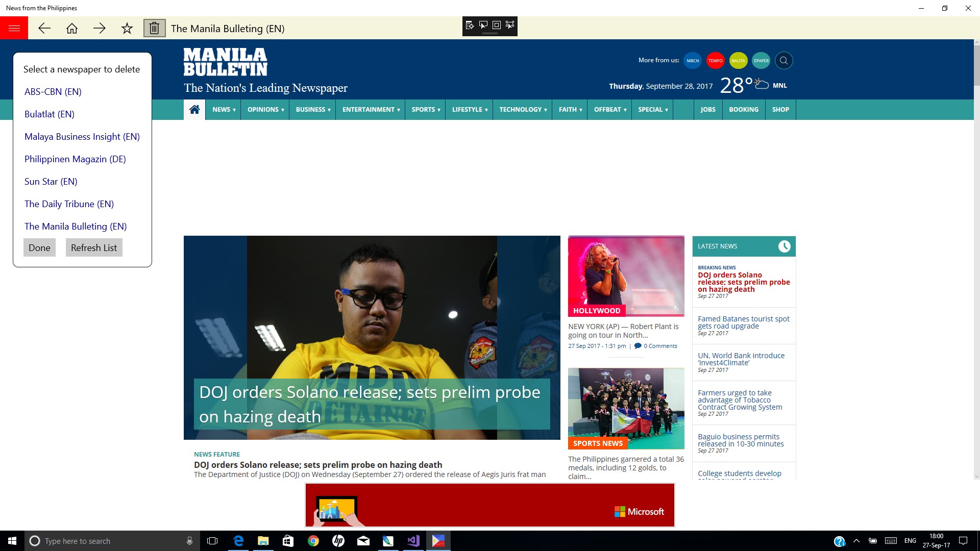Open the JOBS nav item
The width and height of the screenshot is (980, 551).
tap(707, 109)
